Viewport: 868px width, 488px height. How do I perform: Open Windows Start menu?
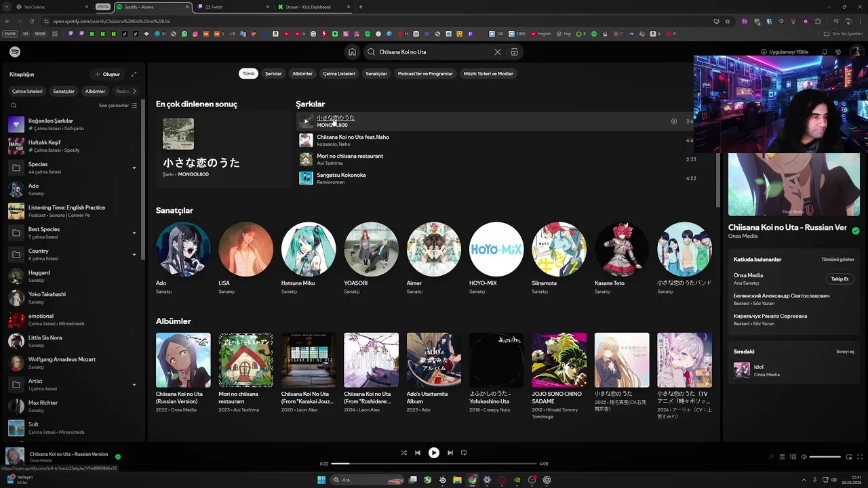tap(321, 480)
